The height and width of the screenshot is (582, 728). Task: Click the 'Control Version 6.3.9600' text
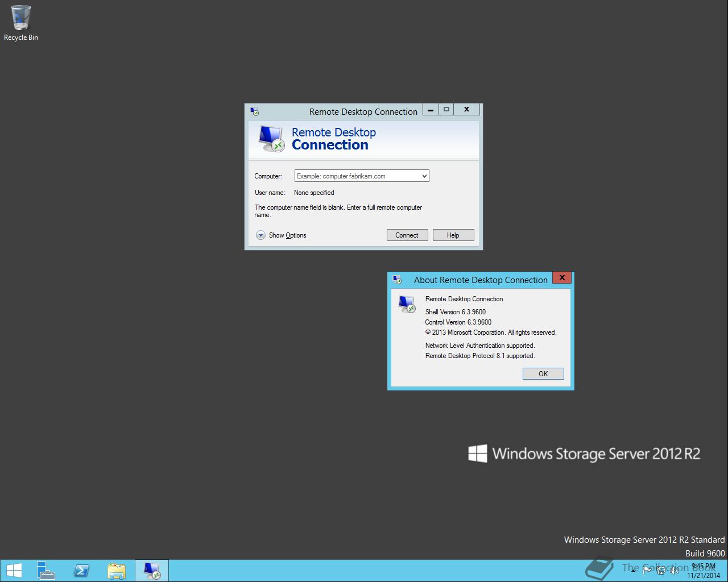click(x=458, y=322)
